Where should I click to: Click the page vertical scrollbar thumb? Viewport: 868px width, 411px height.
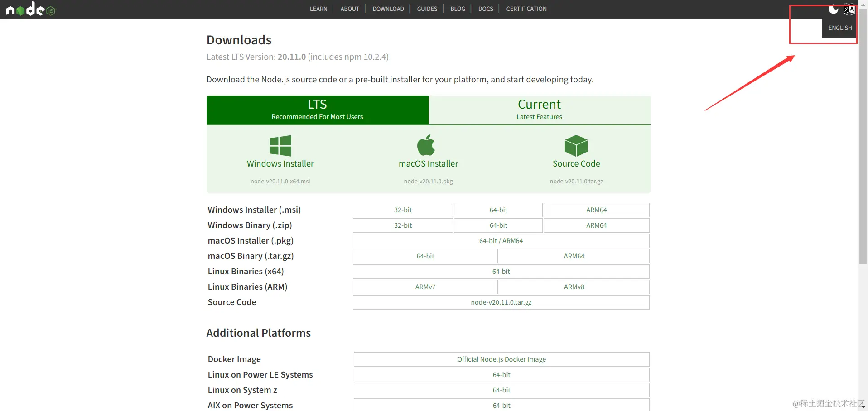click(x=863, y=136)
